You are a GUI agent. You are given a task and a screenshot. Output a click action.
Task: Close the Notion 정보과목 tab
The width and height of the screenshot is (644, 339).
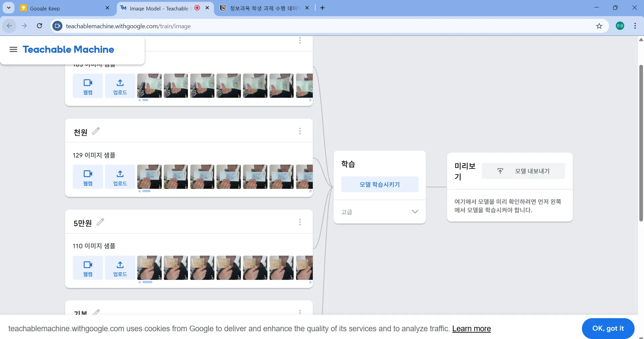click(x=307, y=8)
